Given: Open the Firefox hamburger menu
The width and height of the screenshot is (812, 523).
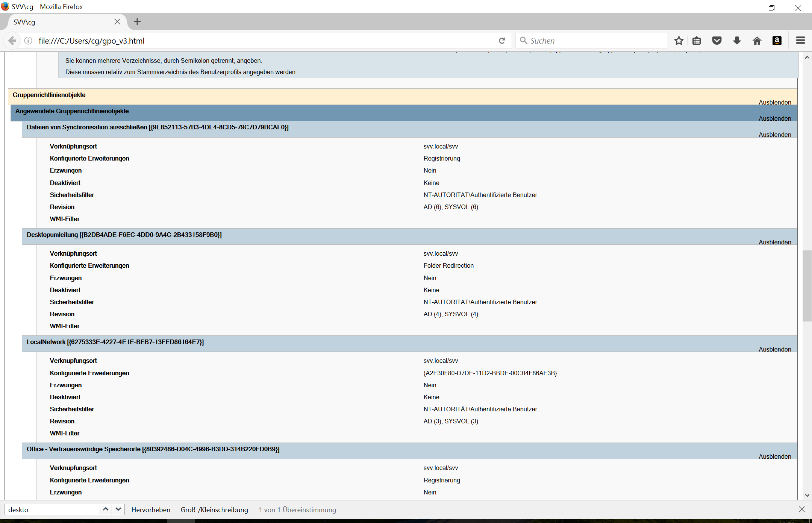Looking at the screenshot, I should 800,41.
